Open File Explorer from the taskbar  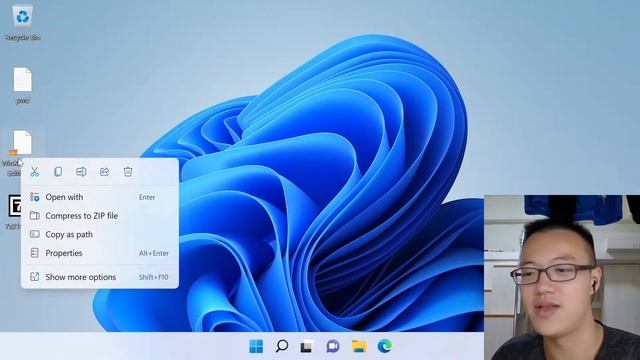click(x=359, y=347)
